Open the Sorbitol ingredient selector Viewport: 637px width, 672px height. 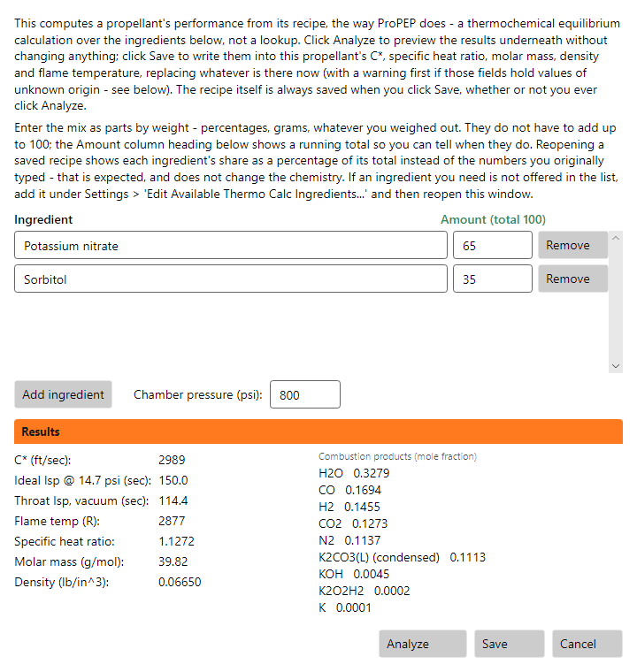pos(231,279)
